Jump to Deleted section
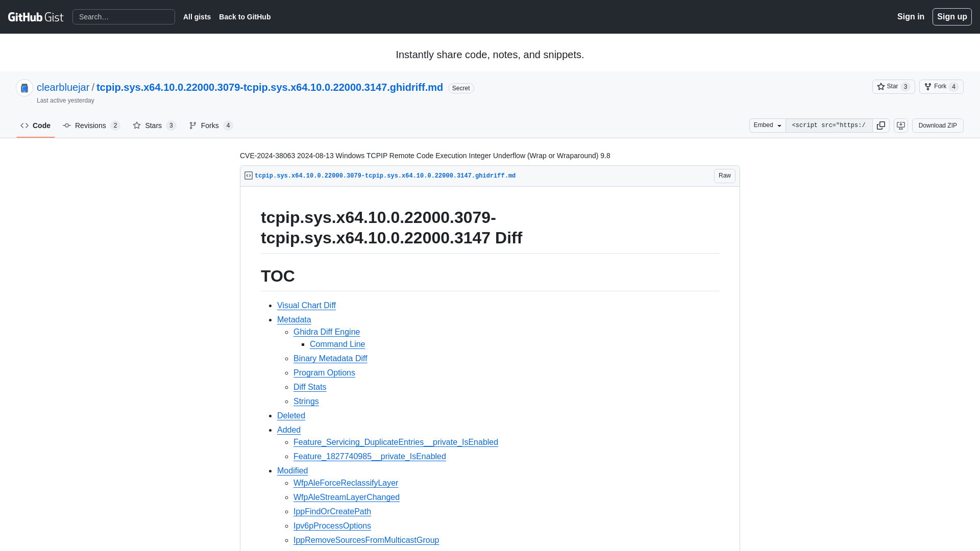The image size is (980, 551). [x=291, y=415]
